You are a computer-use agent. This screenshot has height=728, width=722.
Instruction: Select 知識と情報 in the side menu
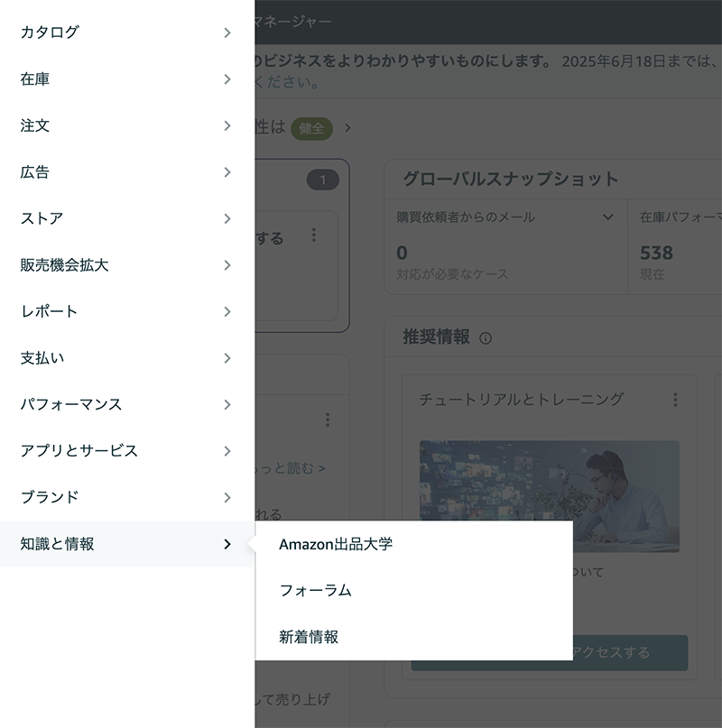pyautogui.click(x=127, y=544)
